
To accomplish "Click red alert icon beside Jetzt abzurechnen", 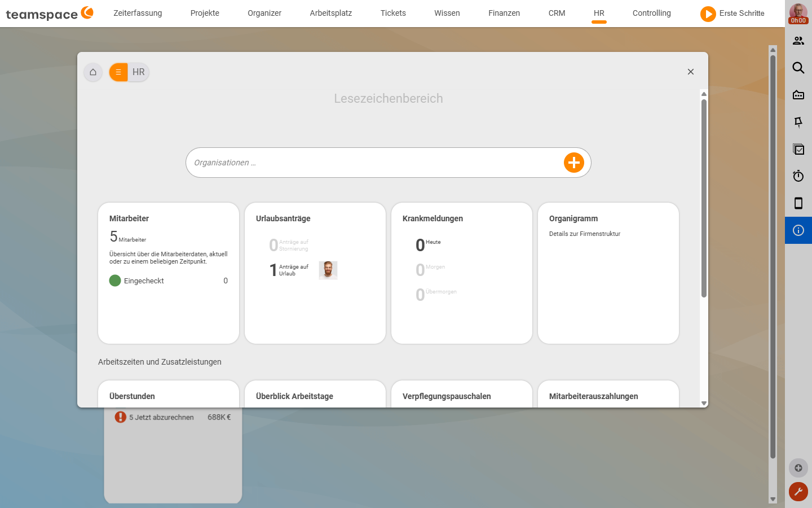I will coord(121,417).
